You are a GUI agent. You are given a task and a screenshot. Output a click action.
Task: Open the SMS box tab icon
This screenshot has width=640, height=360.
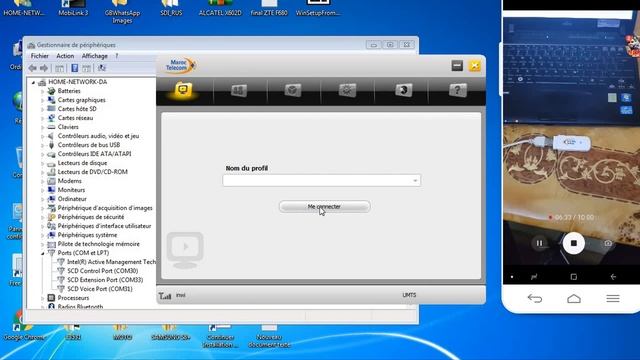293,90
